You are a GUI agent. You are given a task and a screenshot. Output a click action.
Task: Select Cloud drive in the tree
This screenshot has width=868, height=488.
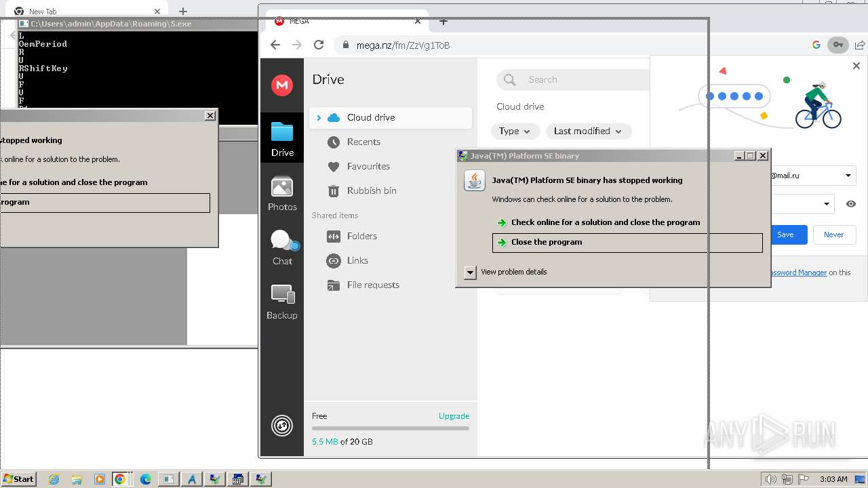391,117
